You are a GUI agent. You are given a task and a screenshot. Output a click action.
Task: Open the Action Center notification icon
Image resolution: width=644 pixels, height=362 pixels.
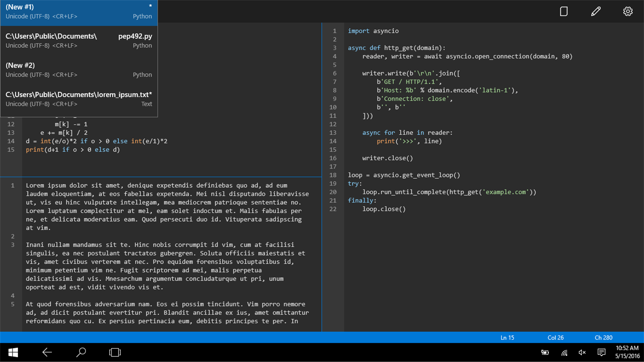coord(602,353)
